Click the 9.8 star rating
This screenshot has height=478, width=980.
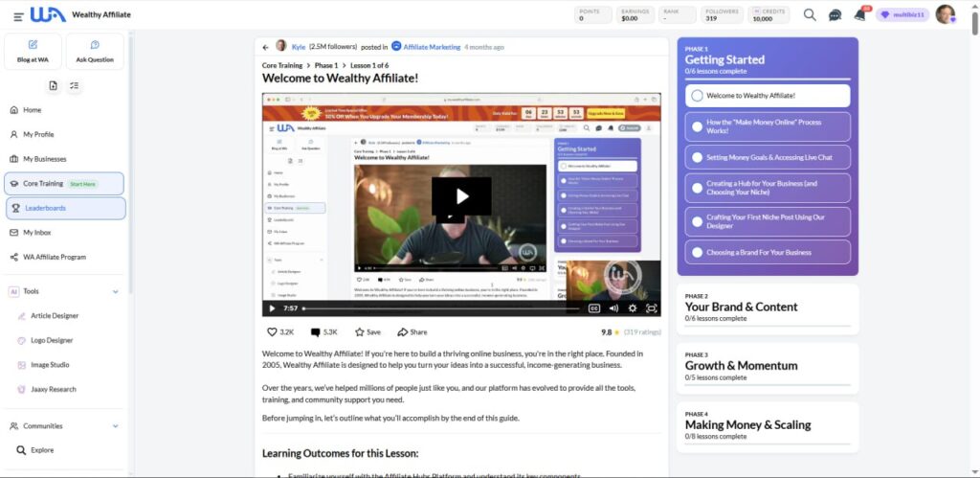pyautogui.click(x=610, y=332)
